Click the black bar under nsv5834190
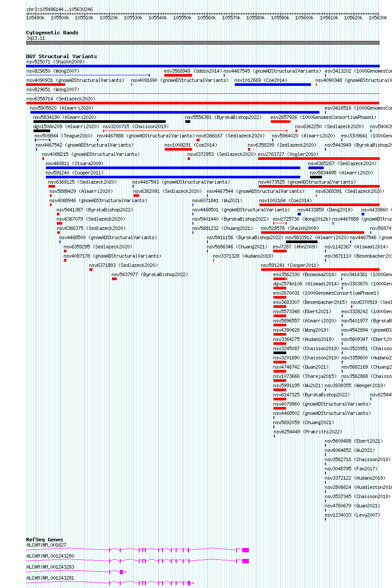Image resolution: width=392 pixels, height=588 pixels. [100, 122]
